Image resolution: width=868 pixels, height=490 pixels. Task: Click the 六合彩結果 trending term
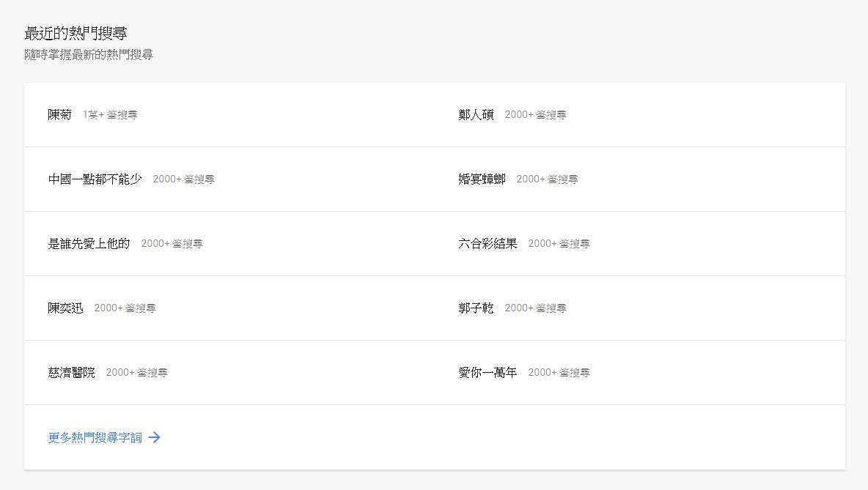coord(488,244)
